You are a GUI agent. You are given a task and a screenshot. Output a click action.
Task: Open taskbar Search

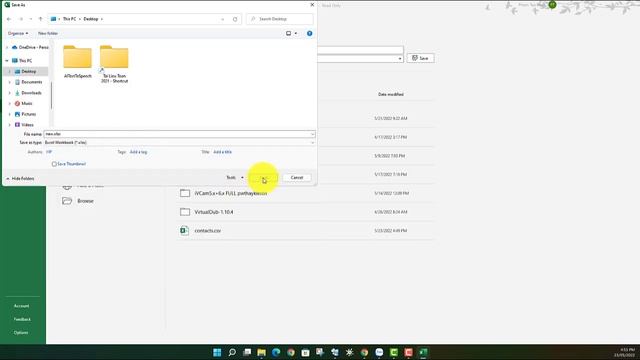(x=232, y=352)
